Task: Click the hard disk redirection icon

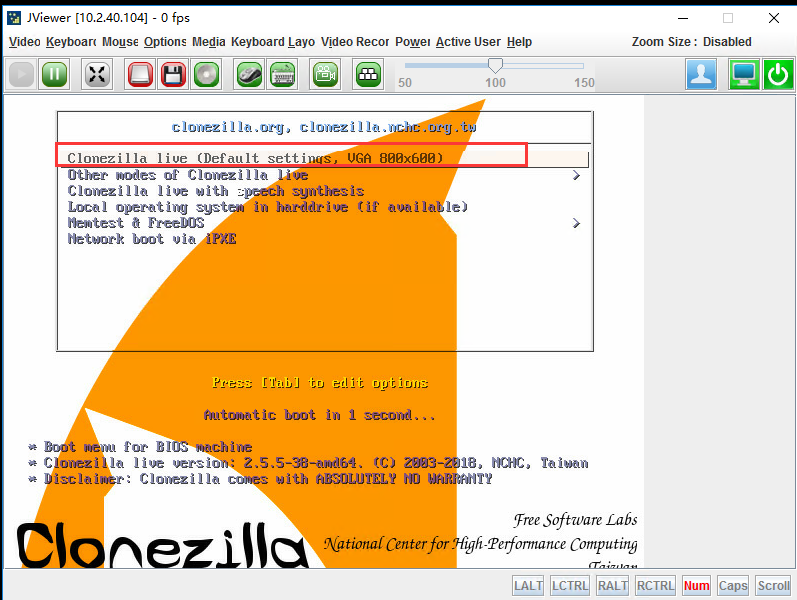Action: 140,74
